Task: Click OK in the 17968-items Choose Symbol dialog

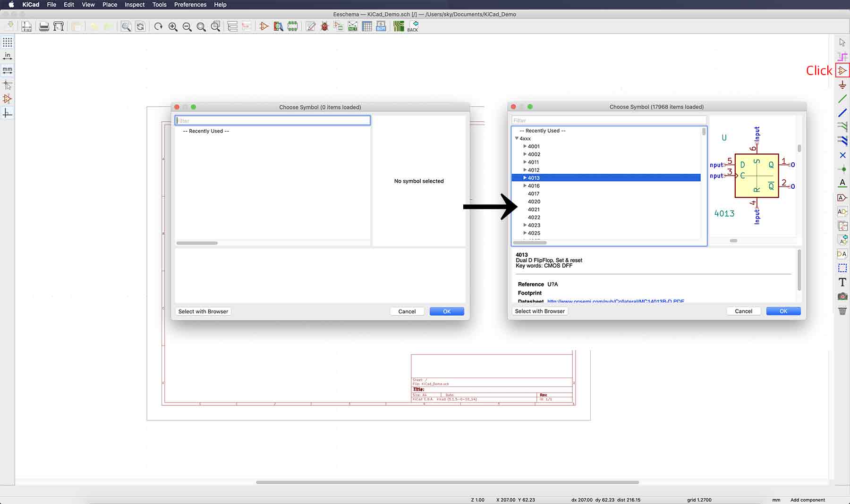Action: click(783, 311)
